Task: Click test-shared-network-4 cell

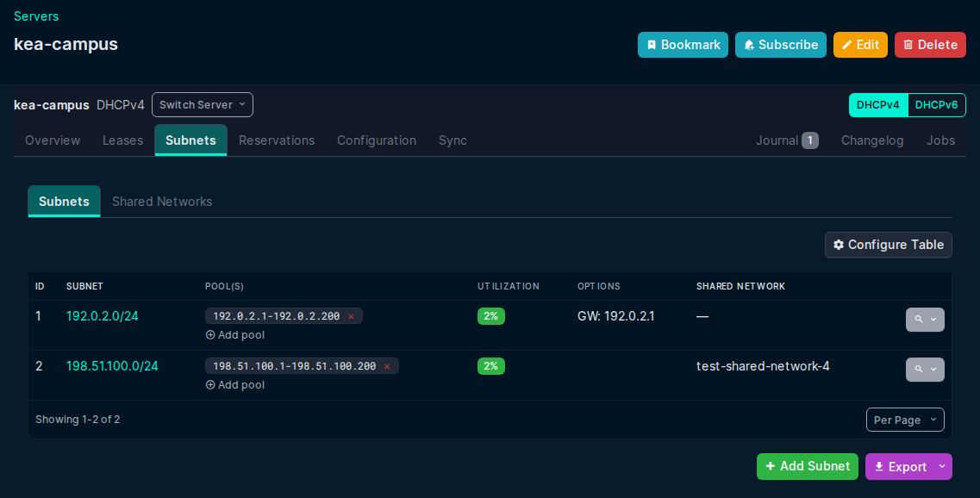Action: tap(763, 366)
